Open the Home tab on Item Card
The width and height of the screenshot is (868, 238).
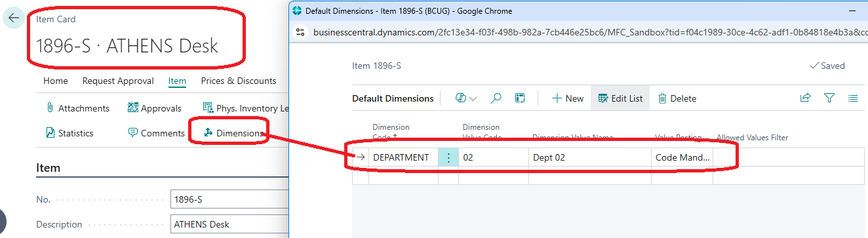56,81
